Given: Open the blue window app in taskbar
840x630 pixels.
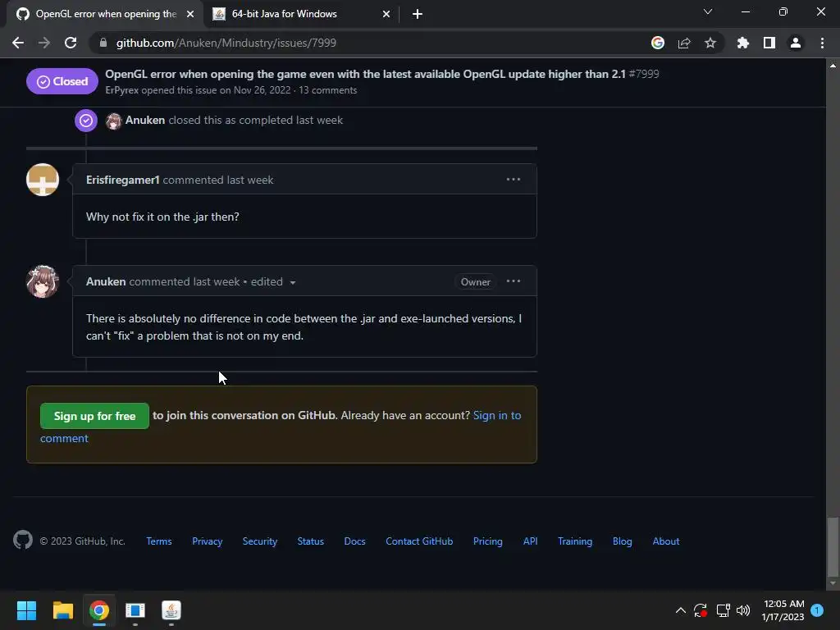Looking at the screenshot, I should (135, 610).
